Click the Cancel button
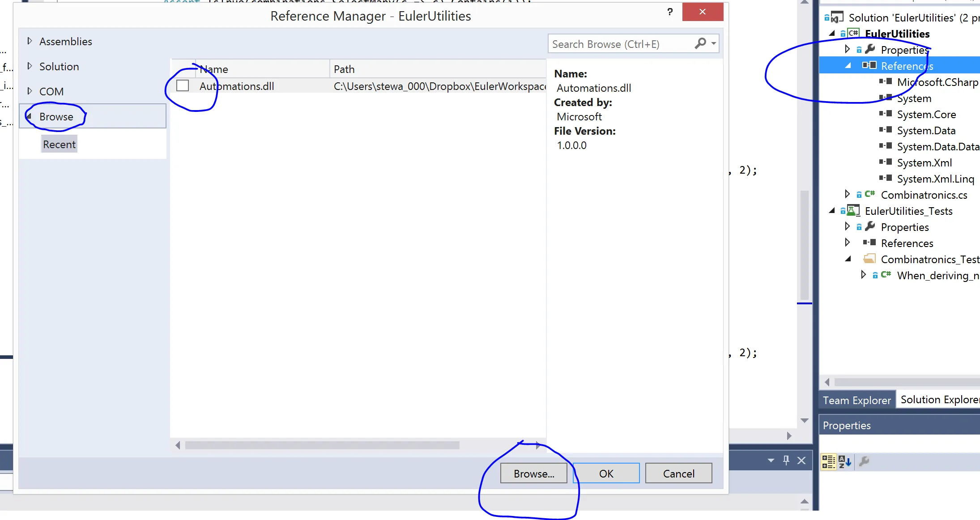 pos(679,473)
